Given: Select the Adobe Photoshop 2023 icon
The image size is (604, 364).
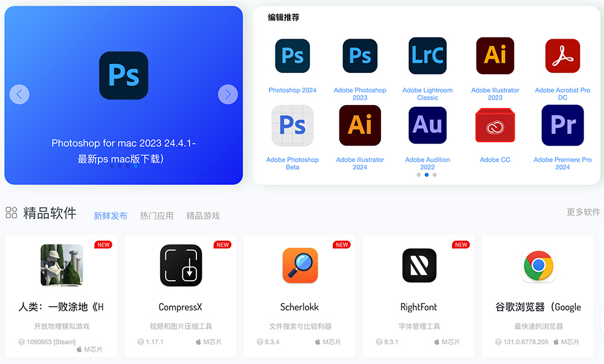Looking at the screenshot, I should [x=360, y=56].
